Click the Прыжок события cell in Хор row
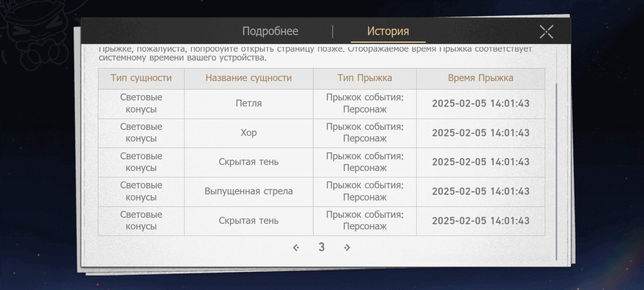Image resolution: width=644 pixels, height=290 pixels. coord(365,133)
